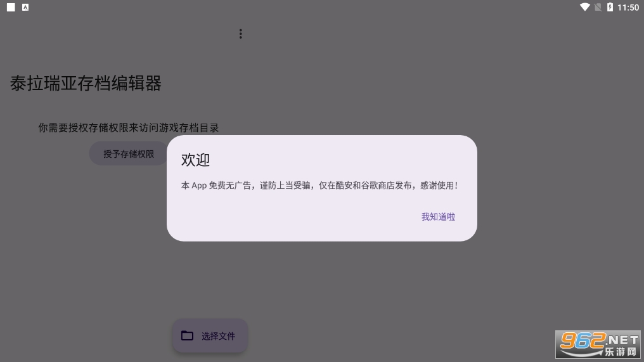Tap the 11:50 clock in status bar
644x362 pixels.
(628, 8)
